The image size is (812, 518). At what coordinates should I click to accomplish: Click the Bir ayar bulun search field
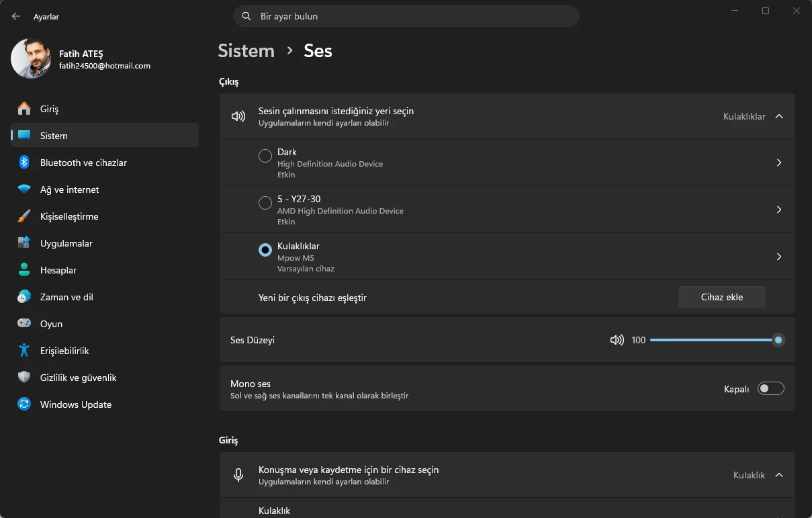[x=406, y=16]
